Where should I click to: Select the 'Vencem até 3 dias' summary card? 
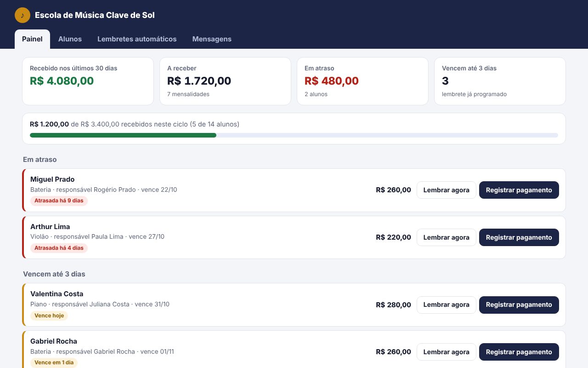coord(500,81)
